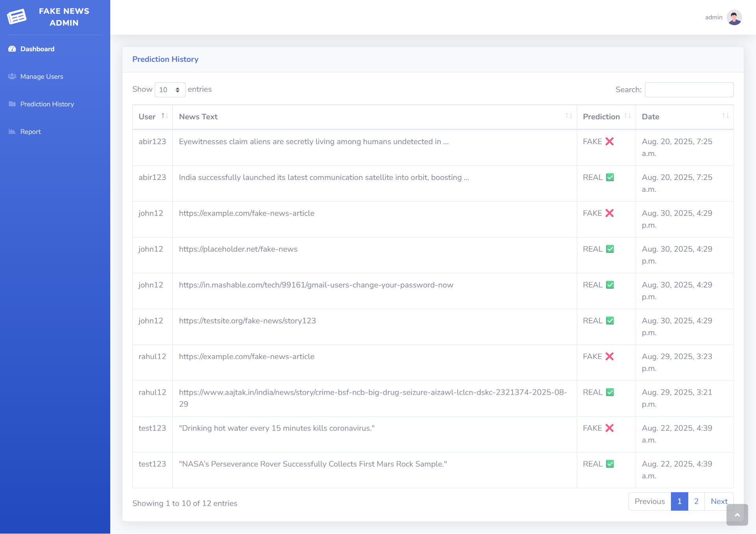Click the Manage Users people icon
The image size is (756, 534).
pyautogui.click(x=12, y=76)
